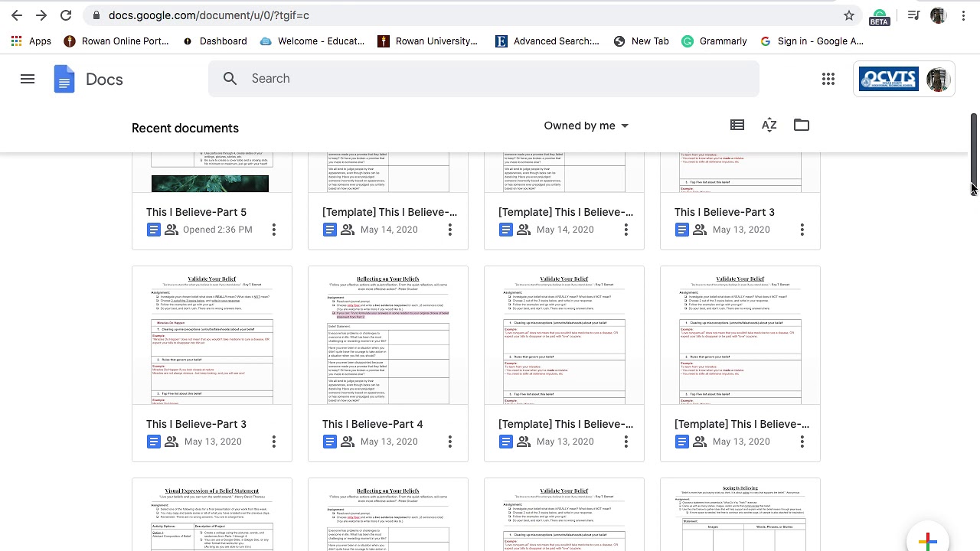Click the Chrome profile avatar
Screen dimensions: 980x551
pyautogui.click(x=939, y=15)
